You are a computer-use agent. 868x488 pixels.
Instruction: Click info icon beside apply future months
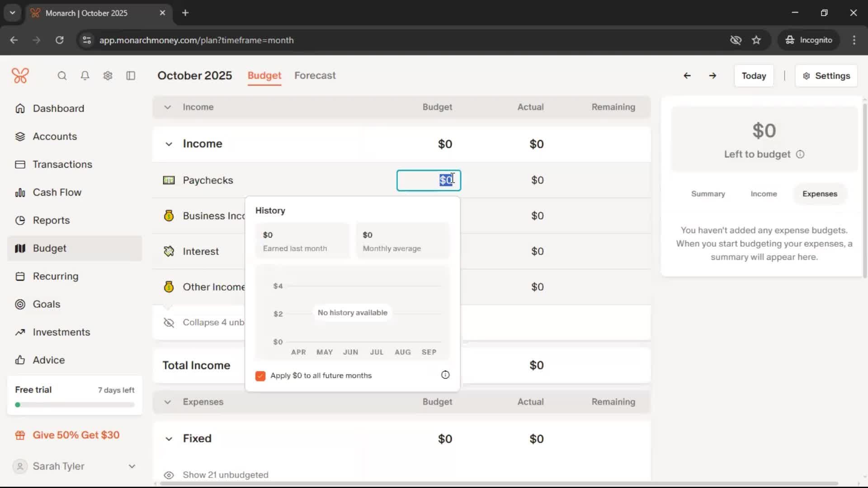pos(445,375)
